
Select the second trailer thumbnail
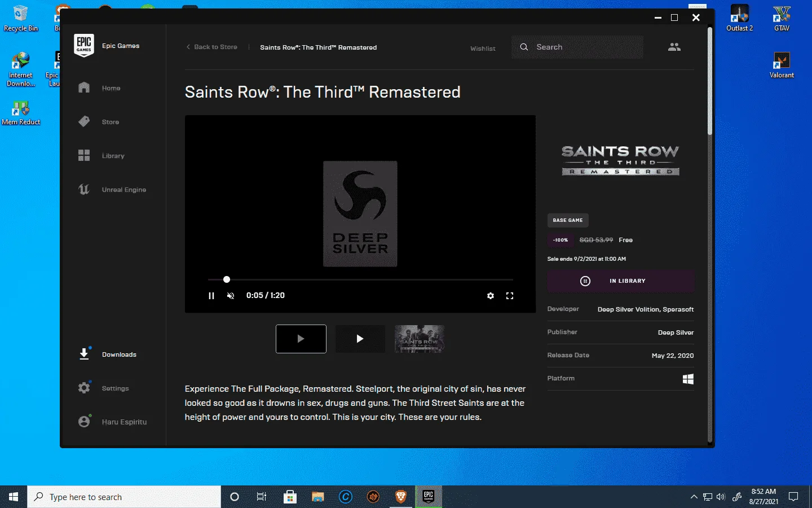[x=360, y=339]
